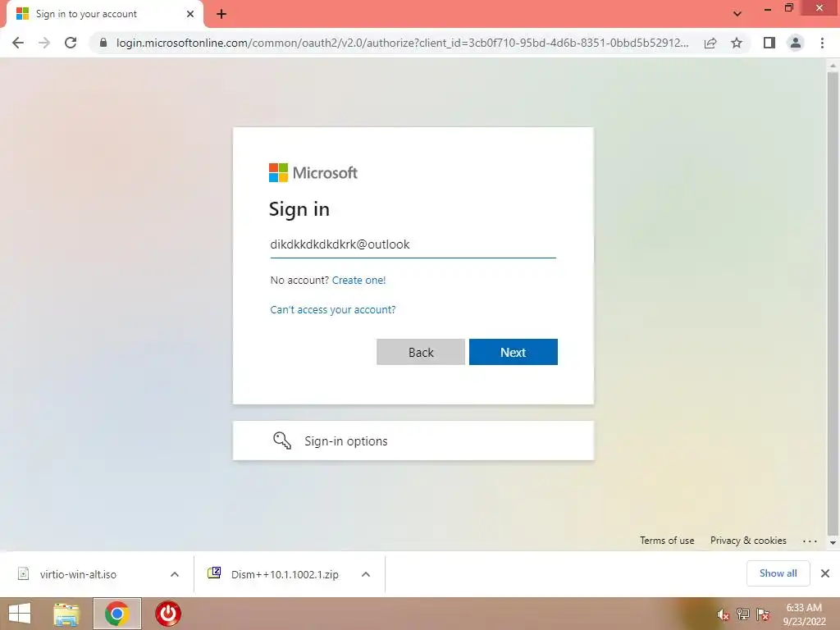840x630 pixels.
Task: Click the browser forward arrow
Action: (x=44, y=43)
